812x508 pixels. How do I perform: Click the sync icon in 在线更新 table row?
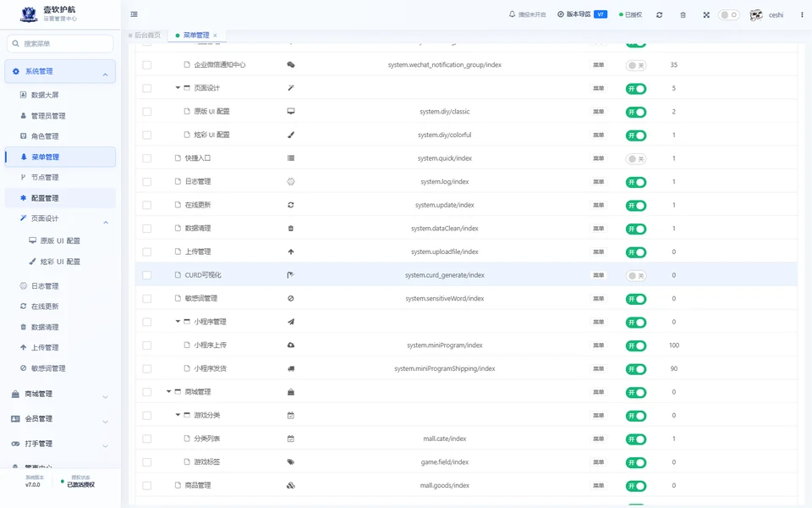(x=291, y=205)
